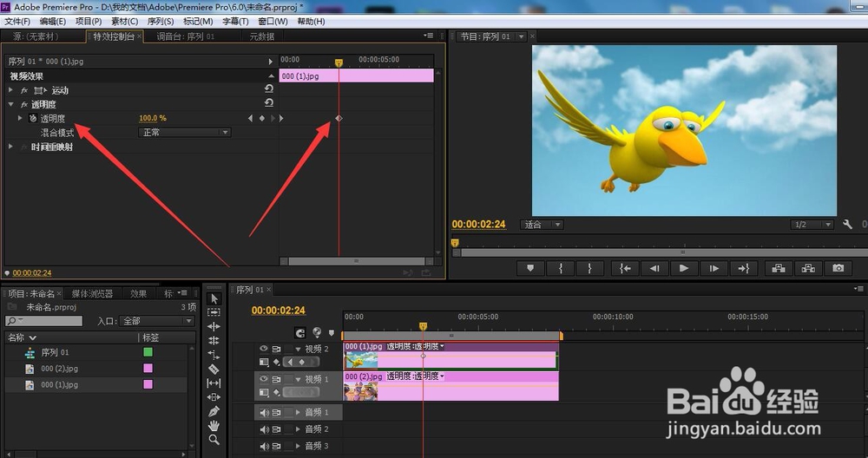Click pink label swatch of 000 (2).jpg
This screenshot has width=868, height=458.
(x=148, y=368)
